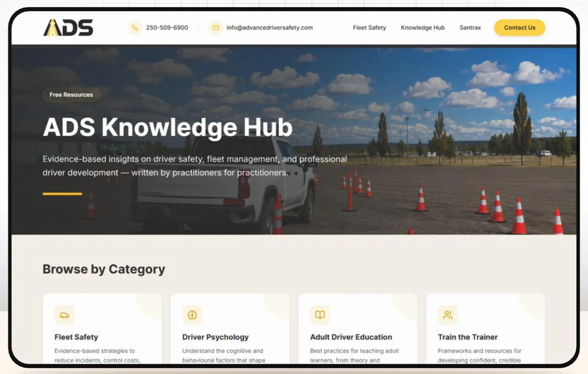Click the ADS logo in the header

point(68,28)
